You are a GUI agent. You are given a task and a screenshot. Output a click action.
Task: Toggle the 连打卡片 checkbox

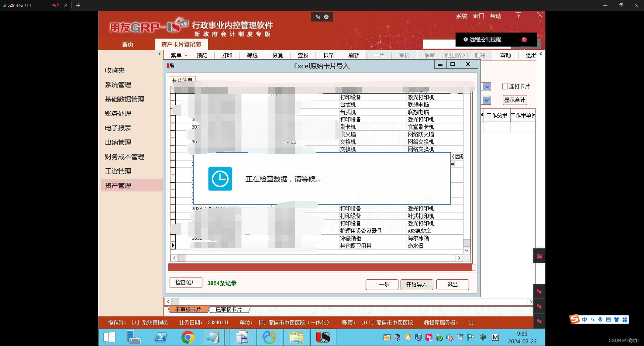click(x=505, y=86)
